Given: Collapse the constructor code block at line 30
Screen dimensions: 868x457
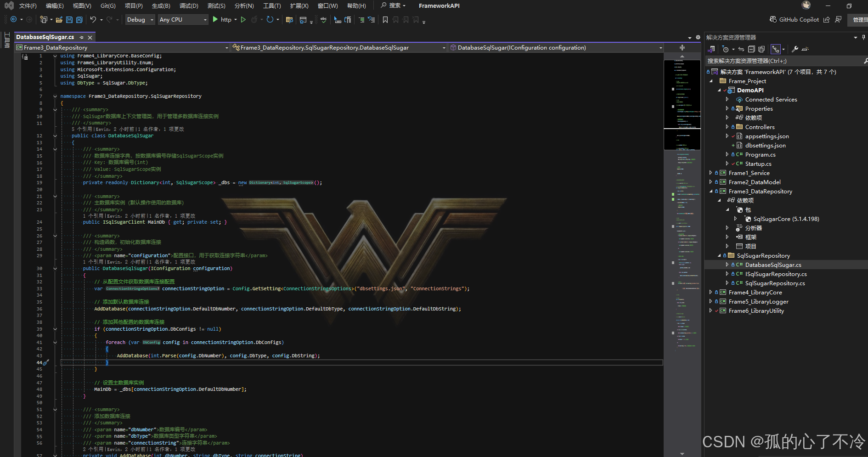Looking at the screenshot, I should [x=55, y=268].
